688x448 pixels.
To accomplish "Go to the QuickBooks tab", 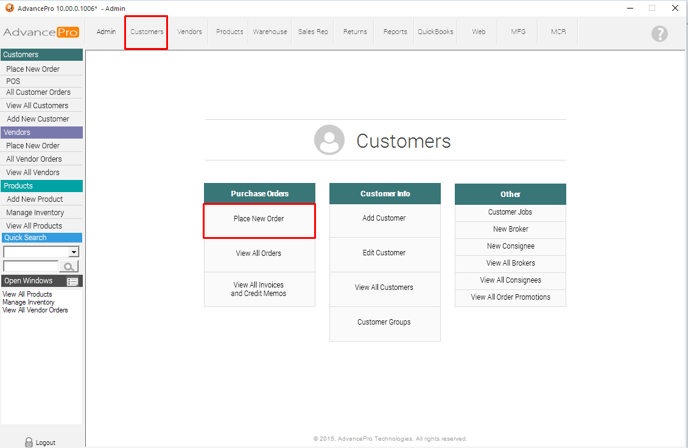I will (435, 32).
